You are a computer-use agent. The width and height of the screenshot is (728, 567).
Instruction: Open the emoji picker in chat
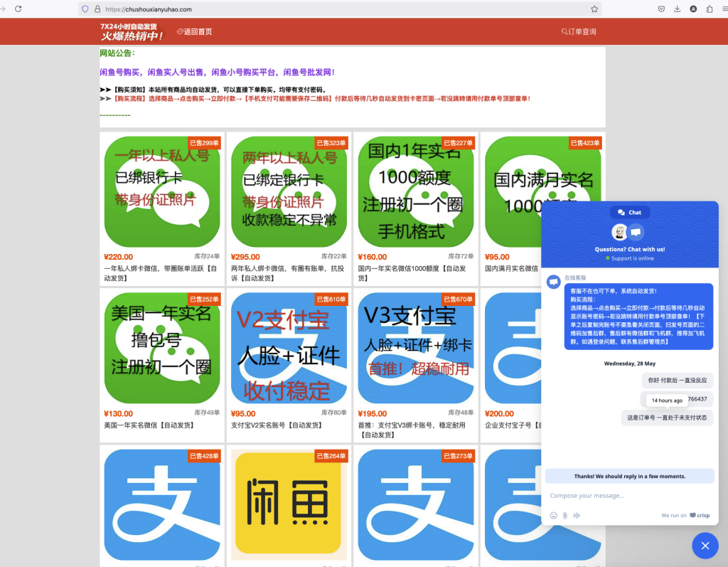click(553, 515)
